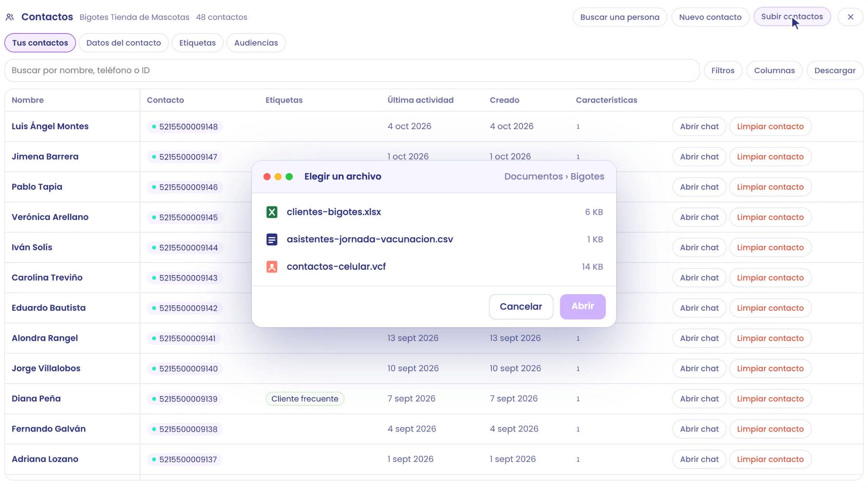Viewport: 868px width, 488px height.
Task: Click the Subir contactos button
Action: click(x=792, y=17)
